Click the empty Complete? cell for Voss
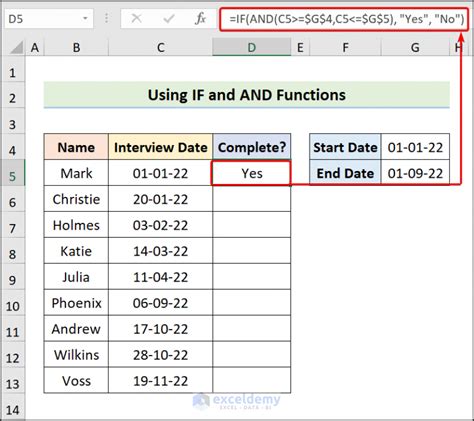This screenshot has height=421, width=474. click(x=251, y=381)
